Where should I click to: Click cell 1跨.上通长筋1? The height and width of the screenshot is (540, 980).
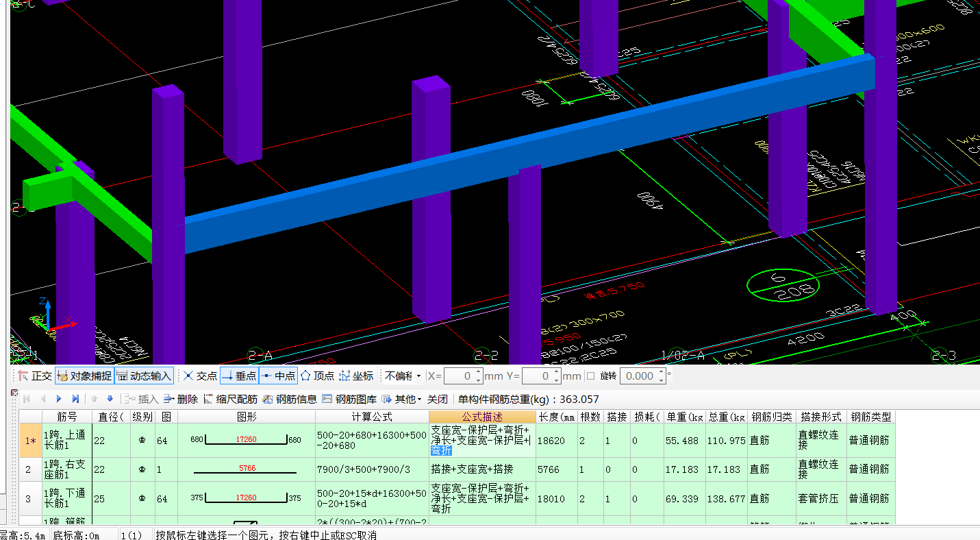[x=67, y=441]
